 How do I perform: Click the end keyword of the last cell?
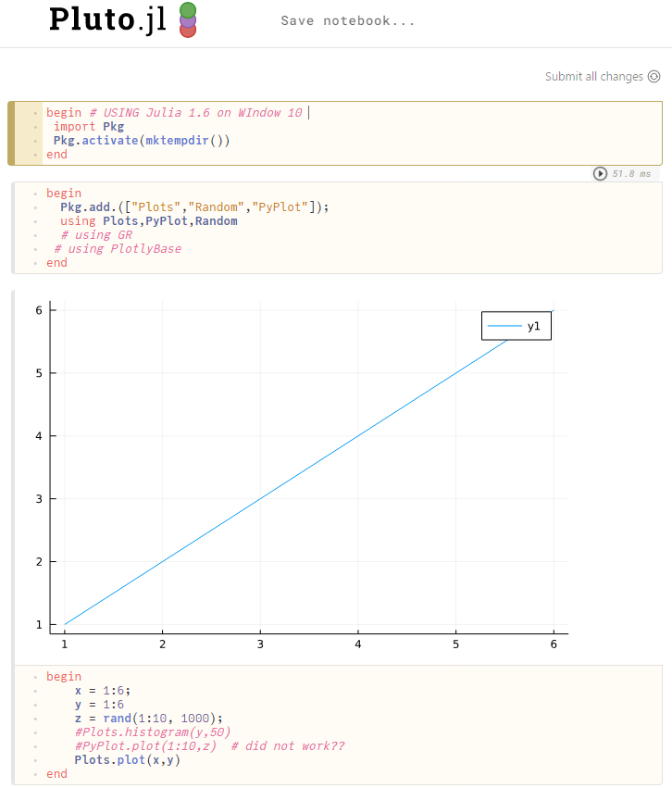coord(56,774)
